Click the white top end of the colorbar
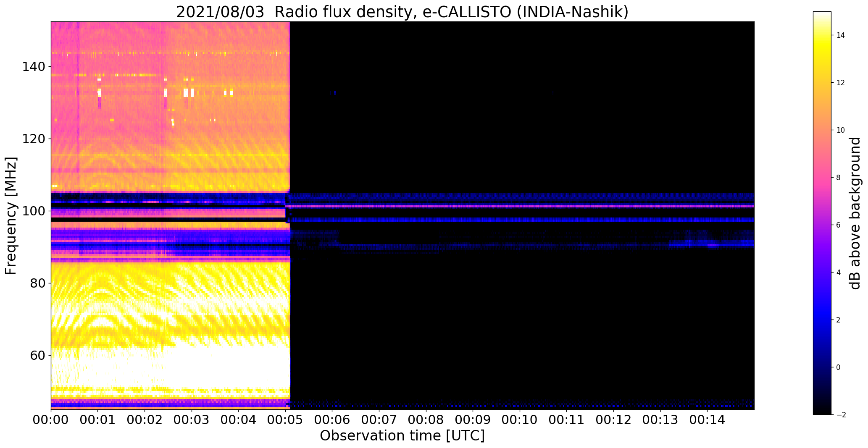 click(822, 15)
